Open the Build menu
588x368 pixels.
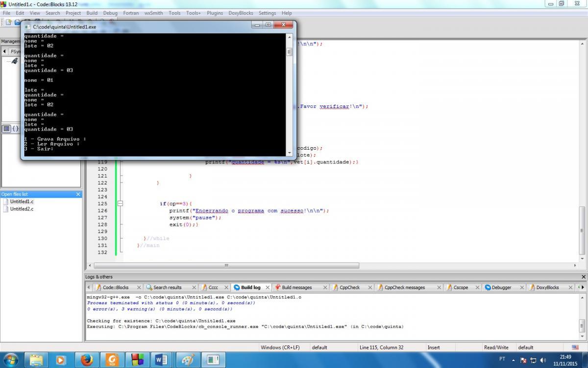[92, 13]
